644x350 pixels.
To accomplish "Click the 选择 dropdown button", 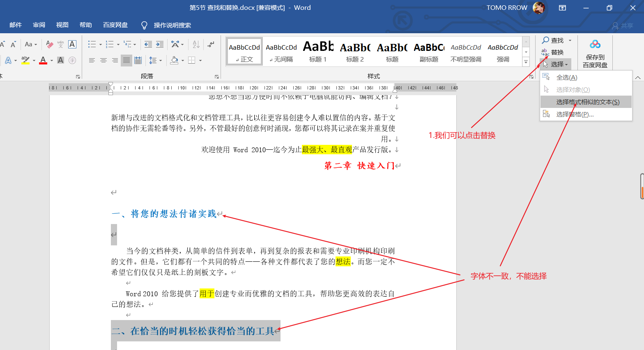I will (x=555, y=64).
